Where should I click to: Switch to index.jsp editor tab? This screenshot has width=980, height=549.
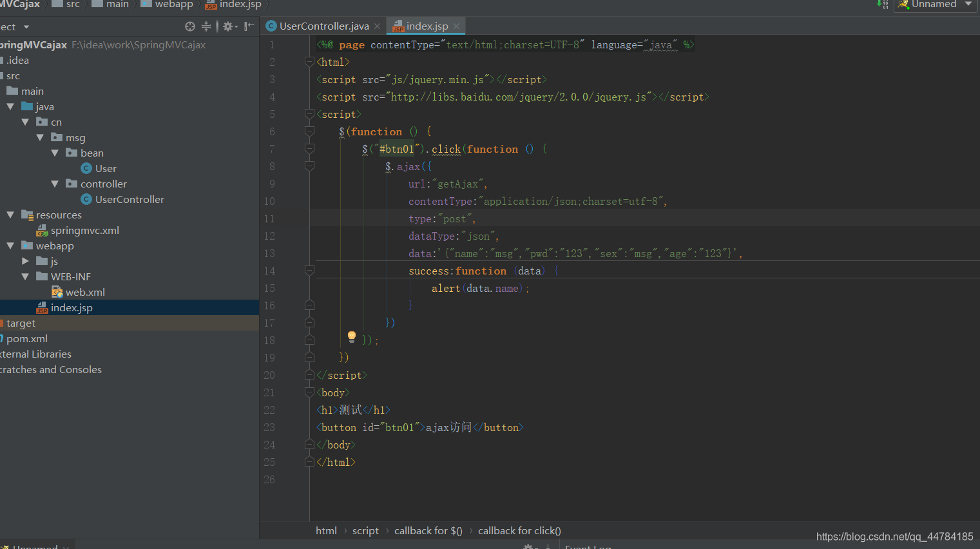(x=427, y=26)
